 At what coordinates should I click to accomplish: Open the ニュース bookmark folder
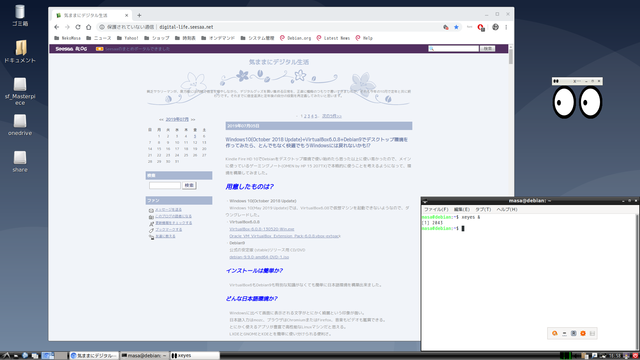point(99,38)
